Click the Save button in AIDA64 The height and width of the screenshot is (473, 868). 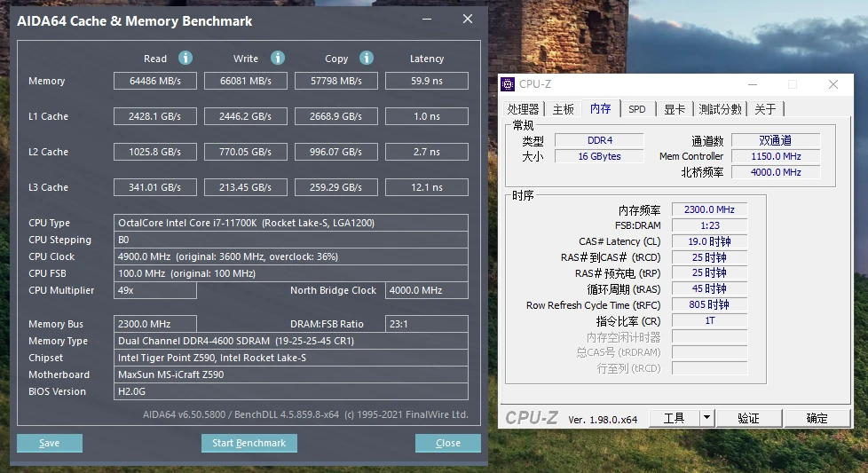pyautogui.click(x=50, y=443)
